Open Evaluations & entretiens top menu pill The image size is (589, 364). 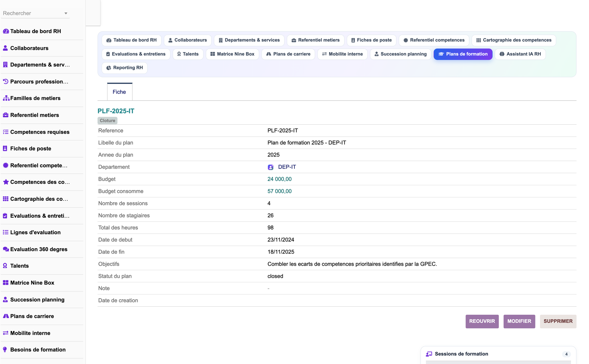click(x=136, y=54)
